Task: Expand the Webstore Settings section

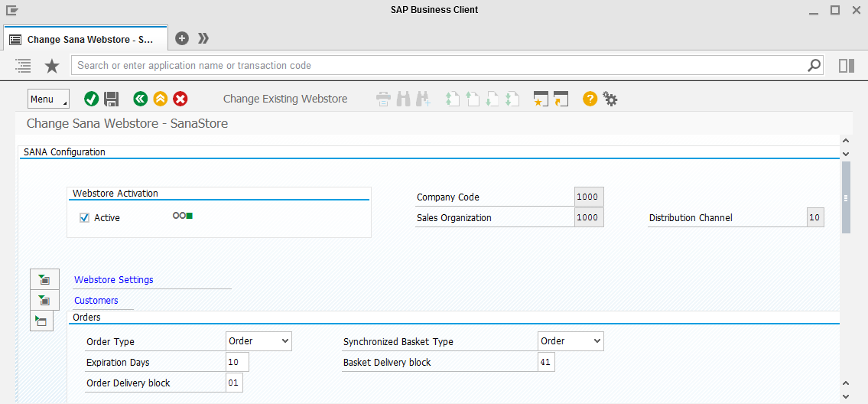Action: pos(44,280)
